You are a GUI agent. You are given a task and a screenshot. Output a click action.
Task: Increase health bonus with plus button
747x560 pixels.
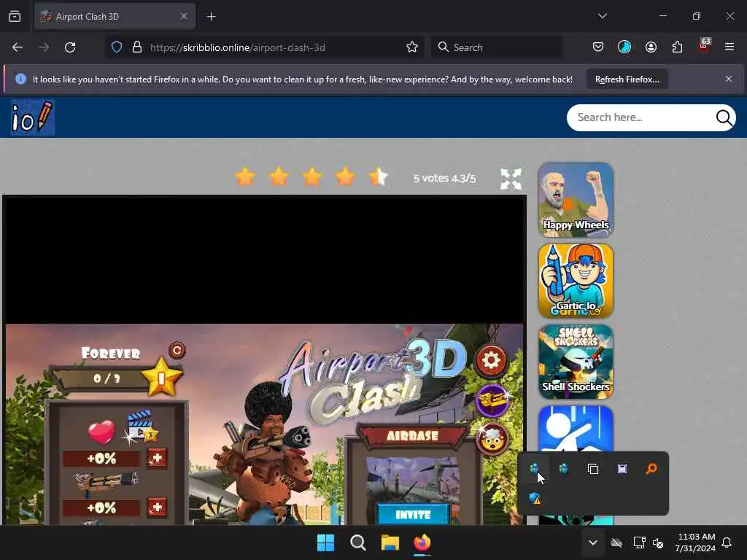(x=157, y=459)
